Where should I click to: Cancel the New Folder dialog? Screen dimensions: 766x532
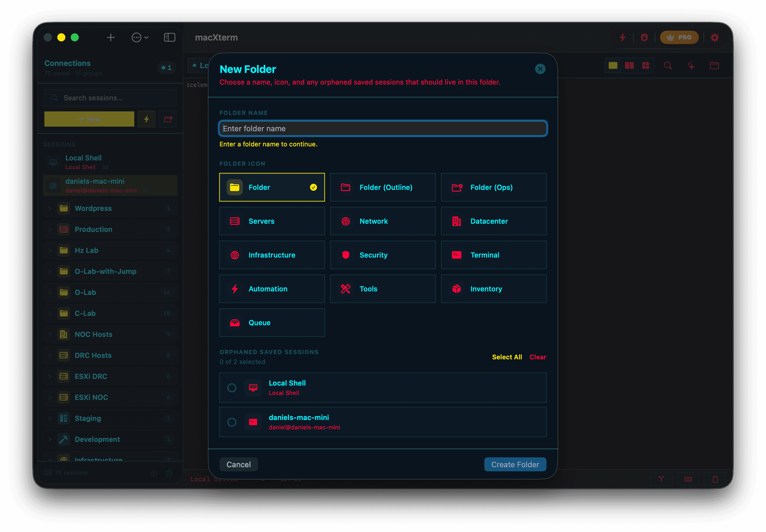pyautogui.click(x=238, y=464)
